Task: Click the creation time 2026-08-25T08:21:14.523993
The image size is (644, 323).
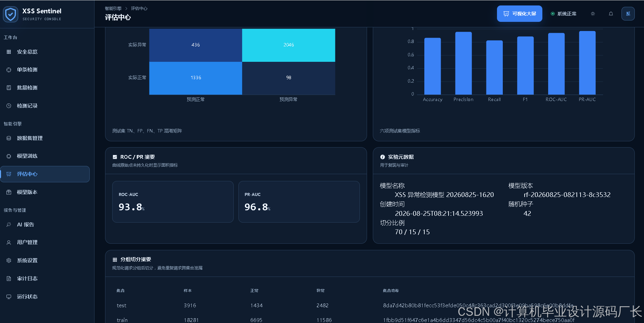Action: click(x=439, y=213)
